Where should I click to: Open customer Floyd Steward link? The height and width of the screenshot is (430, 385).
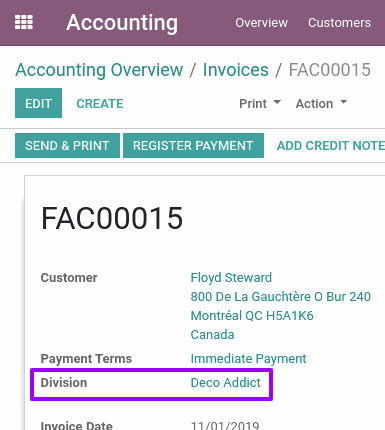click(x=231, y=278)
